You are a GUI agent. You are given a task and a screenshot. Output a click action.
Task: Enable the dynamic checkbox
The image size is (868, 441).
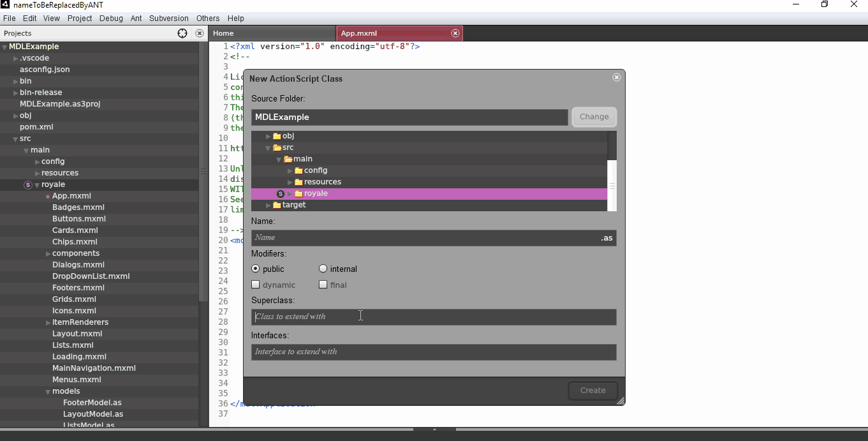(x=255, y=285)
